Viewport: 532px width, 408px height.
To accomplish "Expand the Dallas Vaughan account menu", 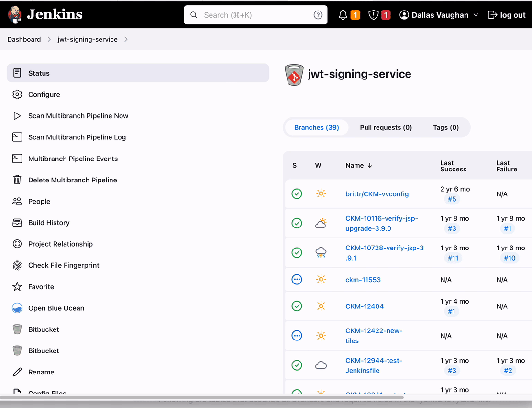I will tap(438, 15).
